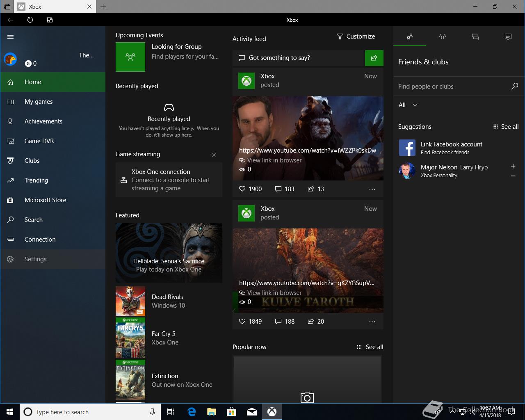Viewport: 525px width, 420px height.
Task: Click the back arrow in the header
Action: pos(11,20)
